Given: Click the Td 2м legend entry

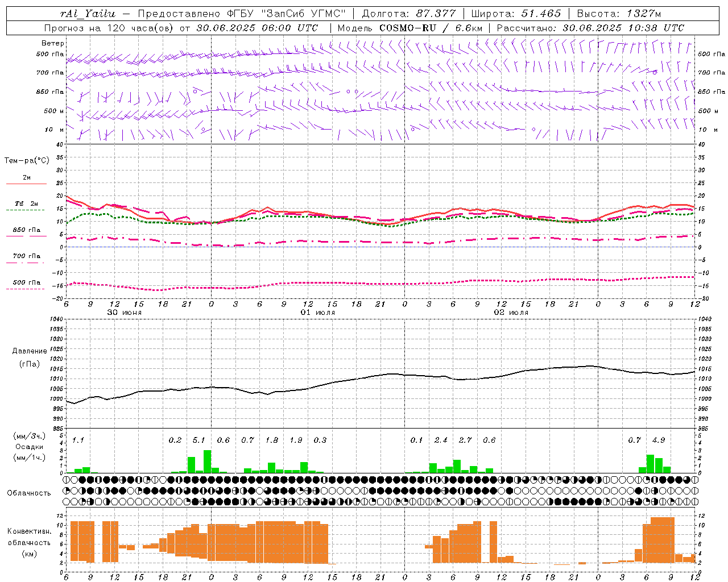Looking at the screenshot, I should coord(26,203).
